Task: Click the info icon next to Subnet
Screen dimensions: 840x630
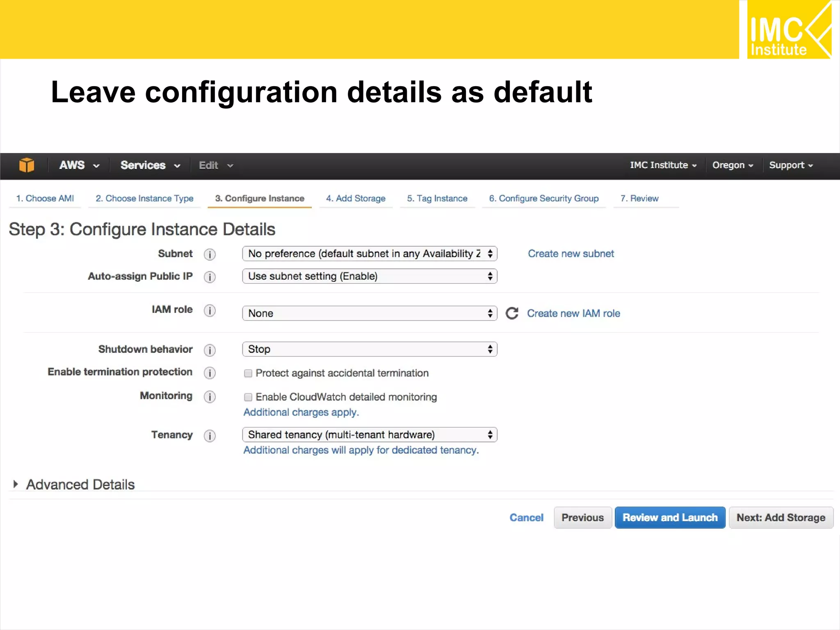Action: click(x=210, y=254)
